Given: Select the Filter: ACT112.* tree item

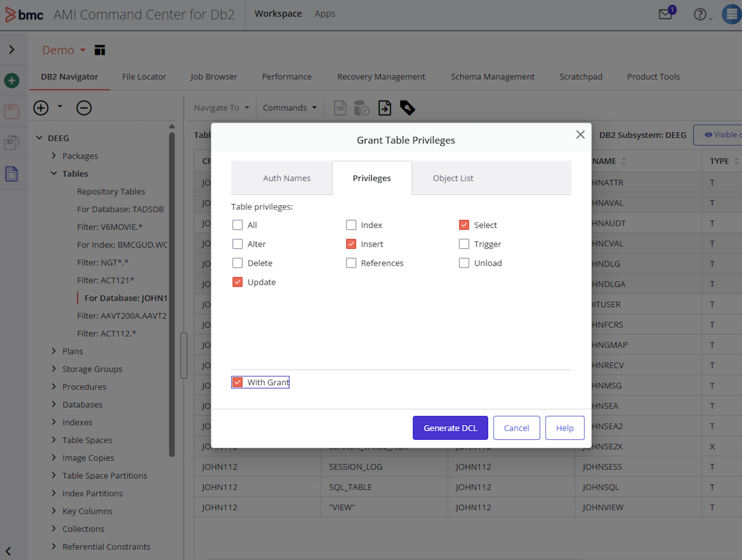Looking at the screenshot, I should click(x=107, y=334).
